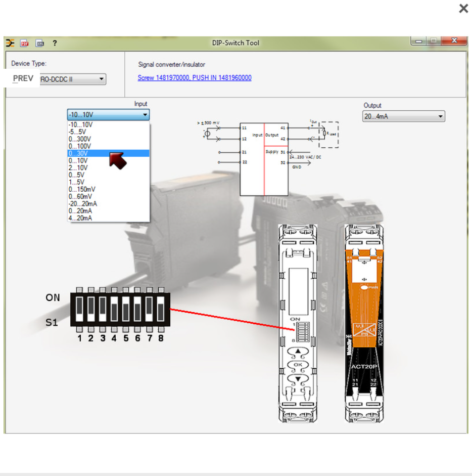Click the down arrow button on device drawing

(298, 378)
